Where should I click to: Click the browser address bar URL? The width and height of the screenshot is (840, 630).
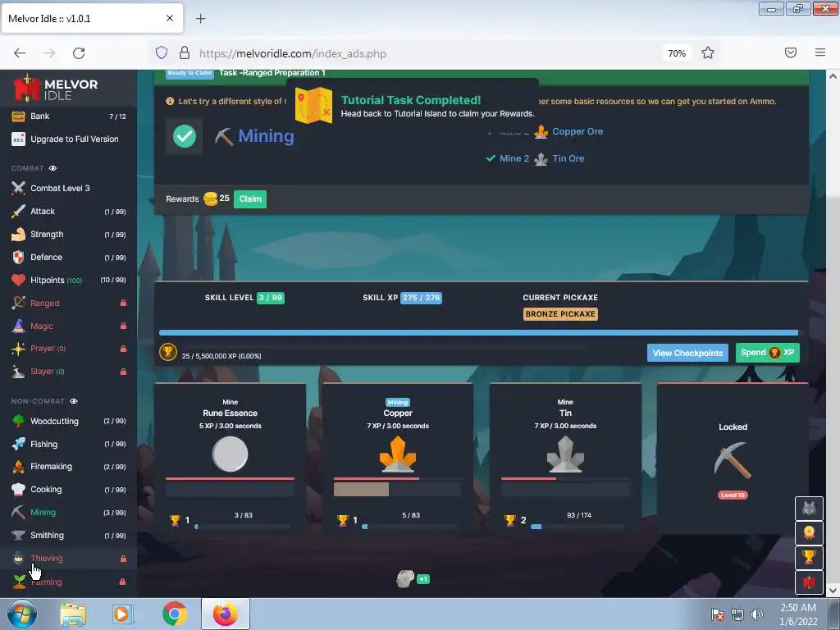click(293, 53)
